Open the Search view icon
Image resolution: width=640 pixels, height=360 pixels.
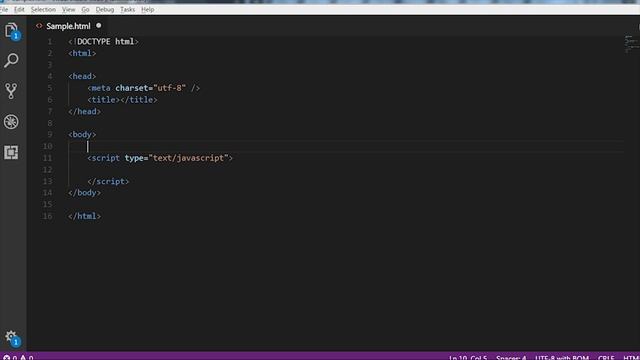(11, 60)
